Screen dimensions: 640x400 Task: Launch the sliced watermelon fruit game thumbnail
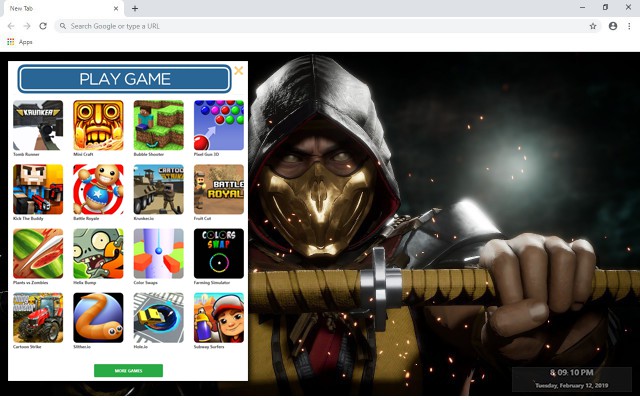click(38, 253)
